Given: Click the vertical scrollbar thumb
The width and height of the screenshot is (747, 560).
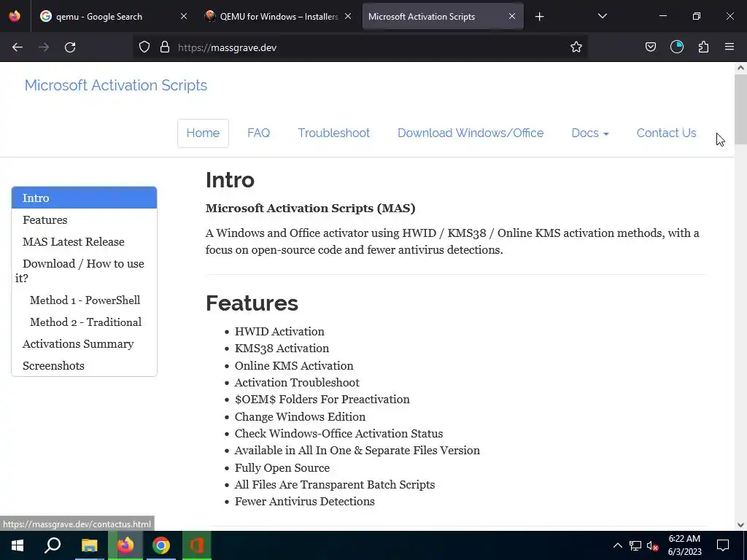Looking at the screenshot, I should pos(740,109).
